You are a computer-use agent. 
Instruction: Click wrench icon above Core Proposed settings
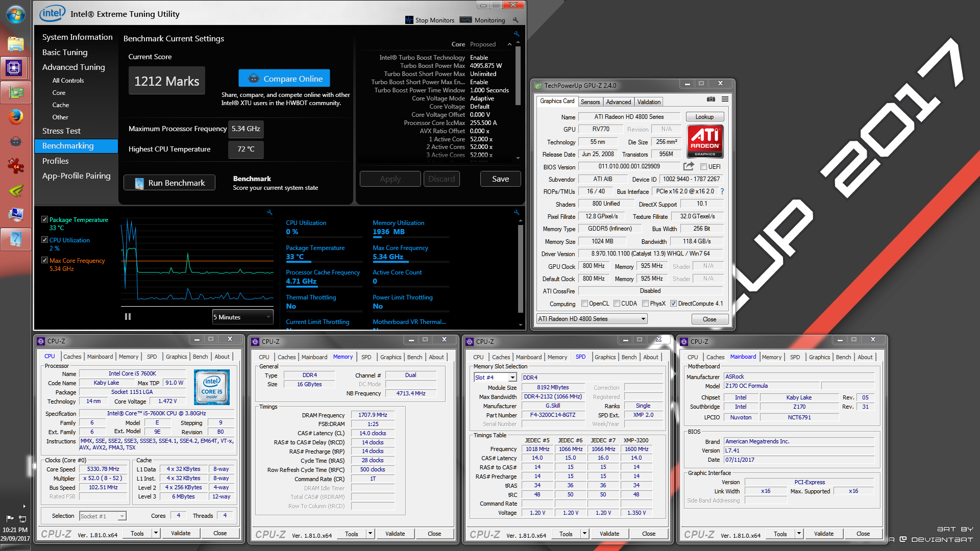517,34
